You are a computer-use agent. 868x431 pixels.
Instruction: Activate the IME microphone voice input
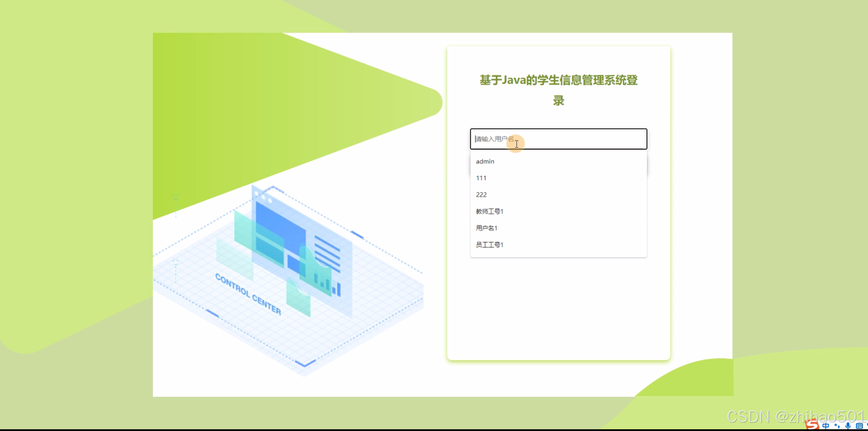pos(848,426)
